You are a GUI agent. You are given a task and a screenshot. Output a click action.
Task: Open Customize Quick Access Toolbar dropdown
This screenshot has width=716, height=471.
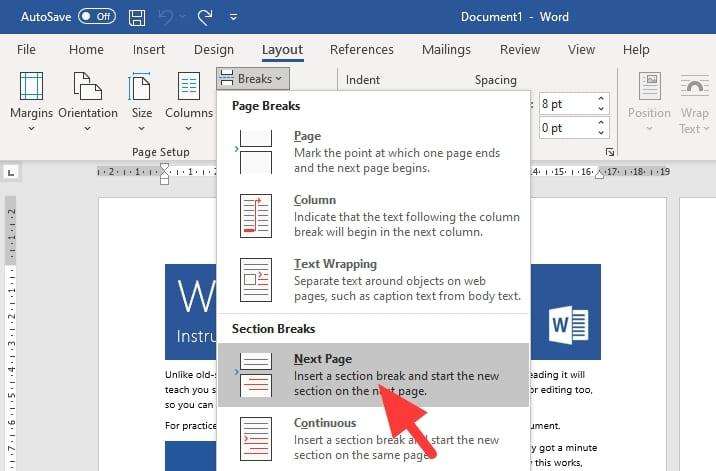(x=233, y=17)
